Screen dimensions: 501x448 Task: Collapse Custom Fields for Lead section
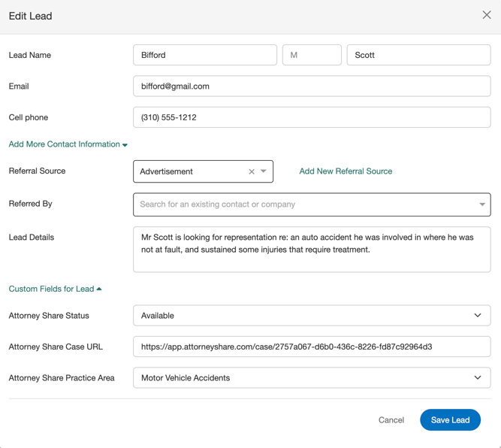pos(55,289)
